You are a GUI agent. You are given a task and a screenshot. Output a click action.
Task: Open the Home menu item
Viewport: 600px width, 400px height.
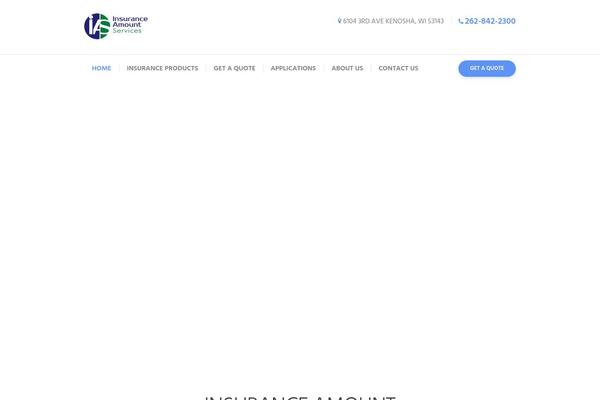101,68
